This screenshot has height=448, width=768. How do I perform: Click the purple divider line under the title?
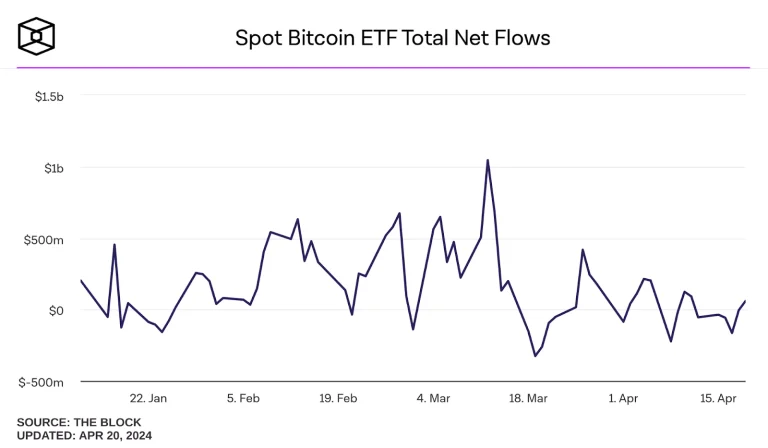coord(384,68)
